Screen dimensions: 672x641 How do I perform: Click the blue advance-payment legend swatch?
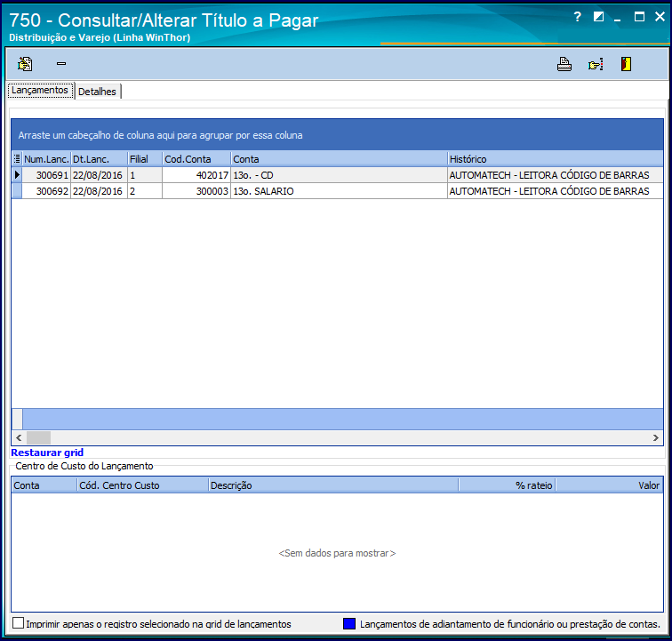click(x=349, y=623)
